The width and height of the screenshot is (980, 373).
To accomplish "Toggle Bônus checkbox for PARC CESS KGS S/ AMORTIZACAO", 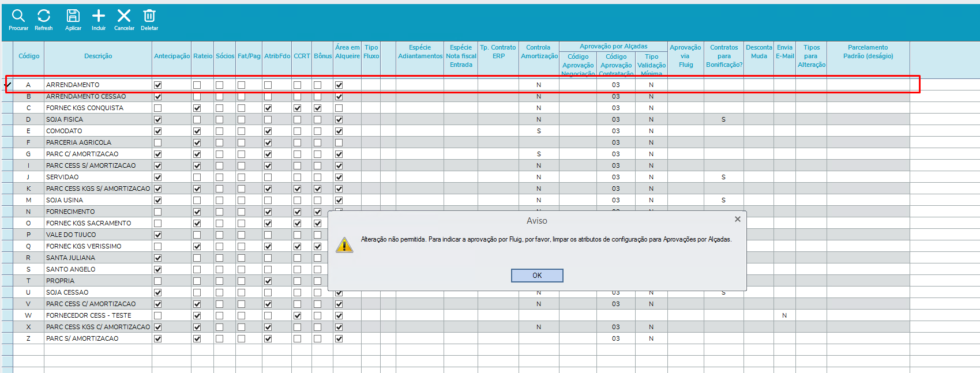I will pos(318,189).
